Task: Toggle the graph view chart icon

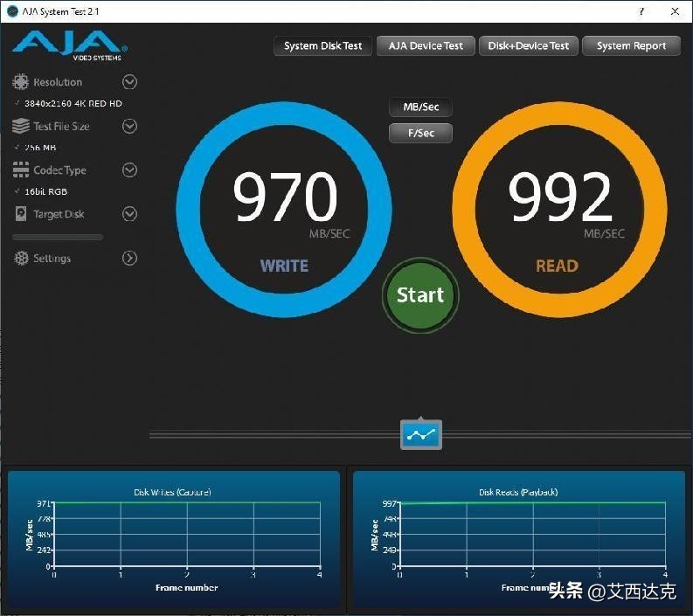Action: pyautogui.click(x=421, y=434)
